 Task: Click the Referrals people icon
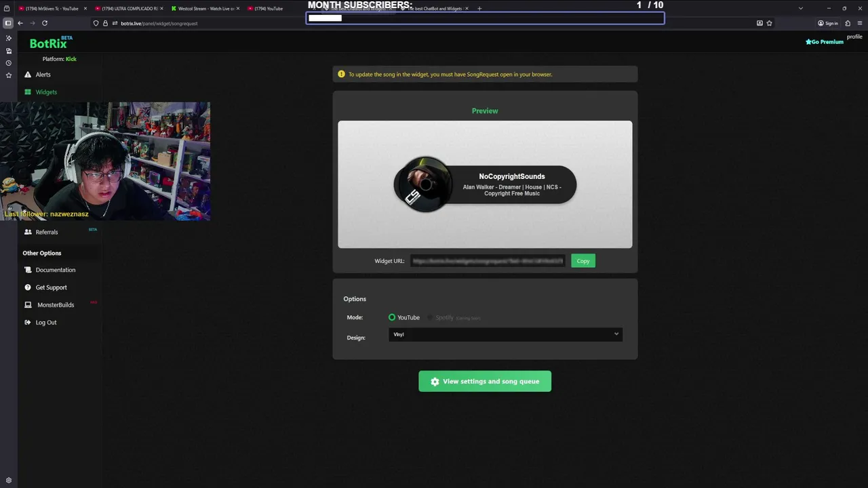[28, 232]
